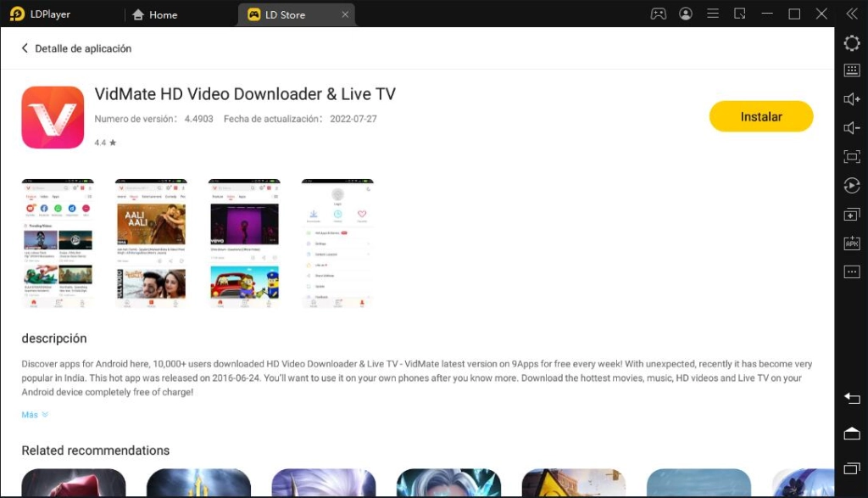
Task: Click the mini-window mode icon in the title bar
Action: click(740, 14)
